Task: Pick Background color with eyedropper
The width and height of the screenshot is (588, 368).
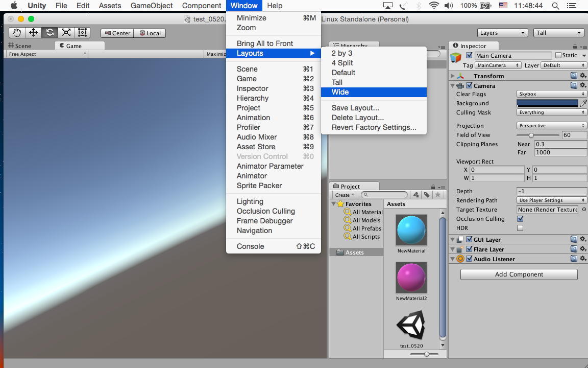Action: click(x=583, y=103)
